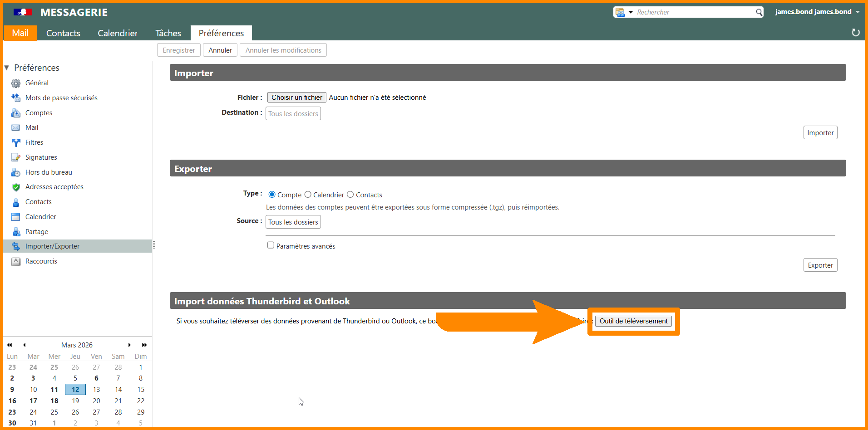Screen dimensions: 868x430
Task: Click the search magnifier icon
Action: coord(759,12)
